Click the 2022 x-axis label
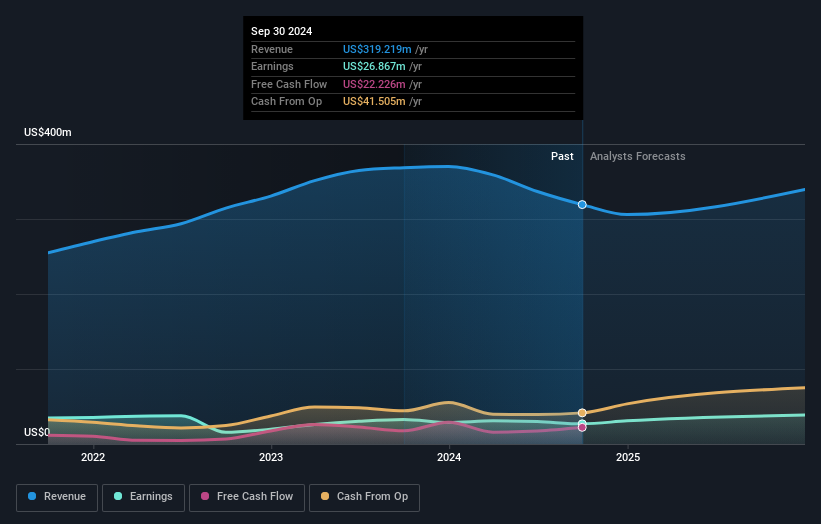821x524 pixels. point(93,458)
